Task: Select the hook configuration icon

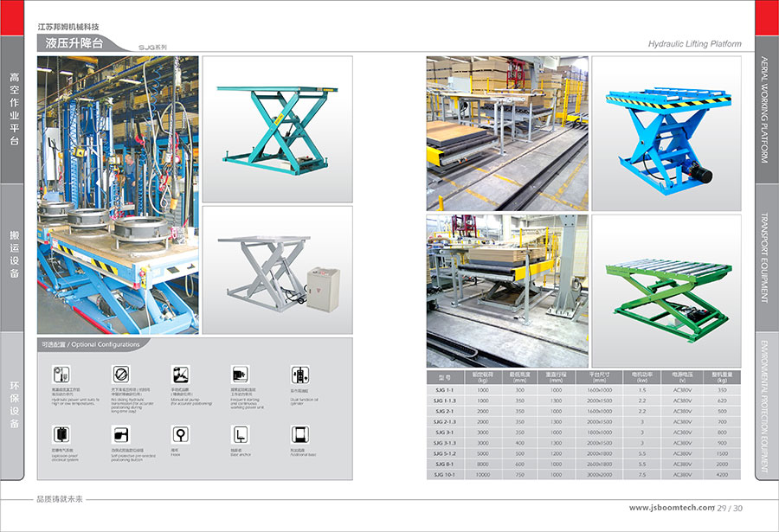Action: 180,433
